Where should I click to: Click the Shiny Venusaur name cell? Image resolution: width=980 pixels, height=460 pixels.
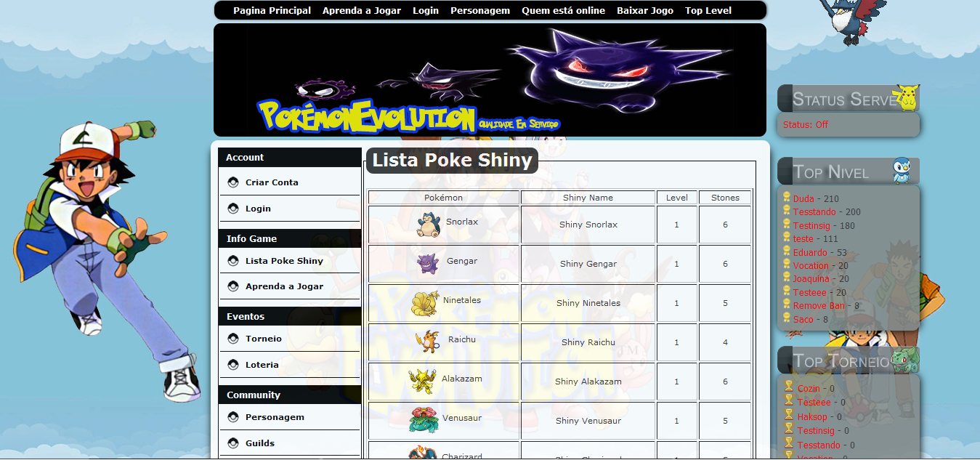click(x=588, y=421)
